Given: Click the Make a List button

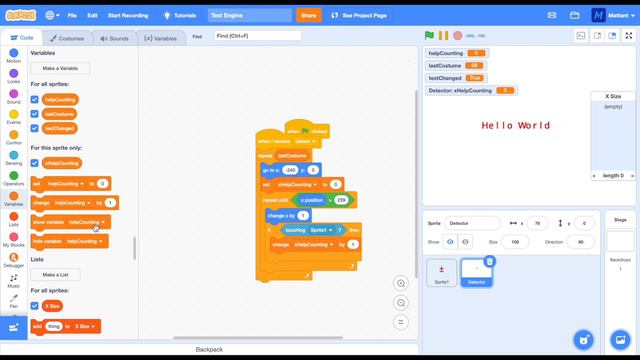Looking at the screenshot, I should coord(56,275).
